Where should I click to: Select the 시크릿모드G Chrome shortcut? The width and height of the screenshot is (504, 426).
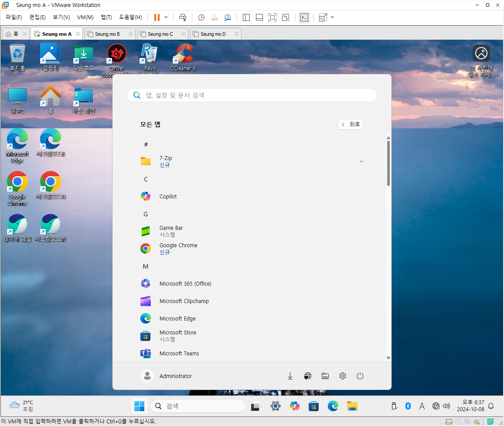[x=51, y=185]
